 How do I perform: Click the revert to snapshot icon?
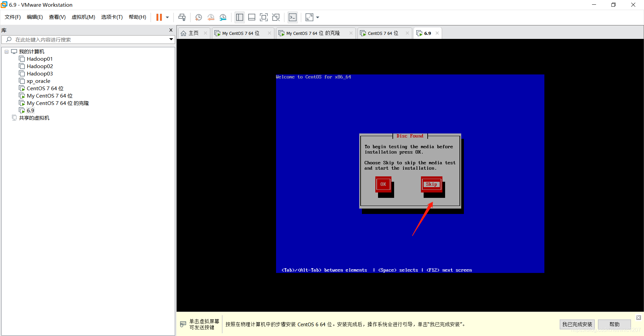click(211, 17)
